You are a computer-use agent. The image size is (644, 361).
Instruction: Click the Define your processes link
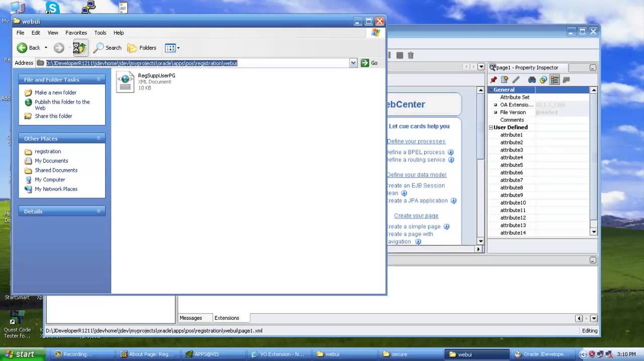(416, 141)
